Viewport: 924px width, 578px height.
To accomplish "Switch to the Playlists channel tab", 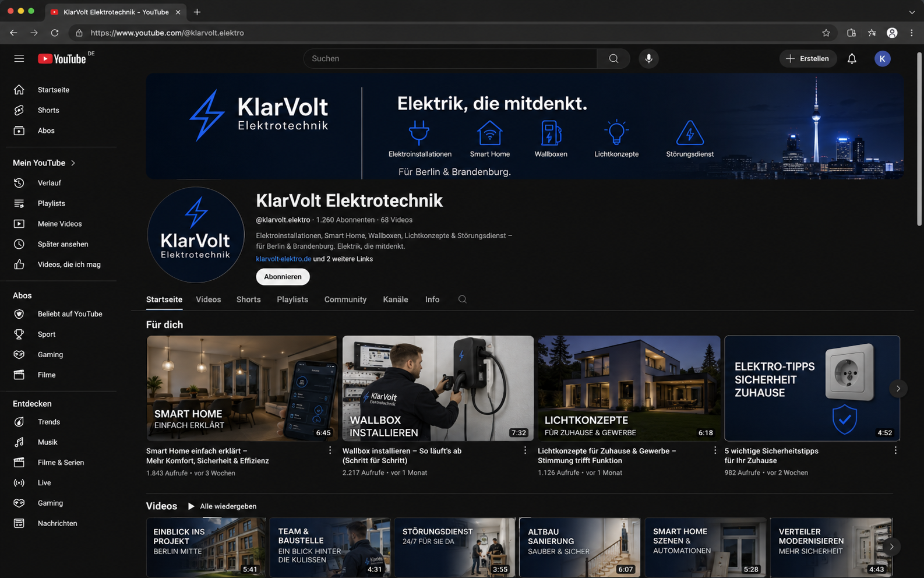I will [292, 299].
